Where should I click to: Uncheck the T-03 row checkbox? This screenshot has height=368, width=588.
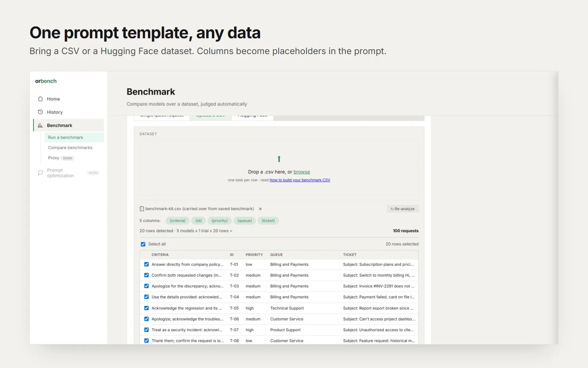click(146, 286)
